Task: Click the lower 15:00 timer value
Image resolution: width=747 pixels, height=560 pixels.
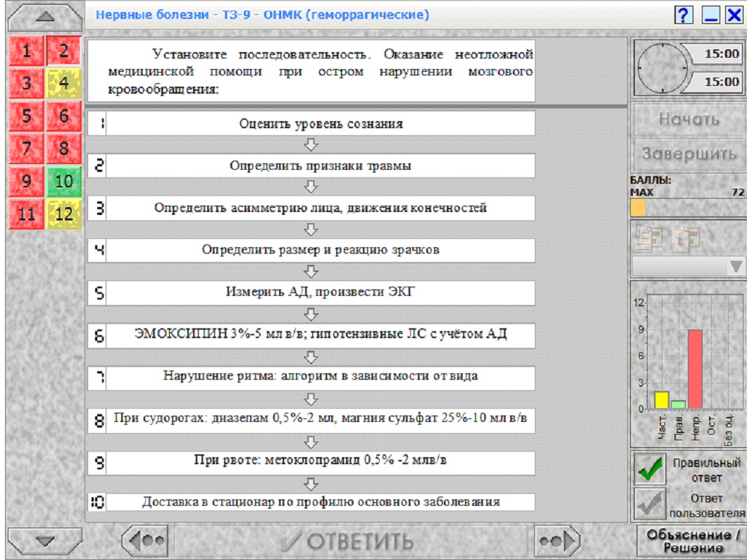Action: coord(722,82)
